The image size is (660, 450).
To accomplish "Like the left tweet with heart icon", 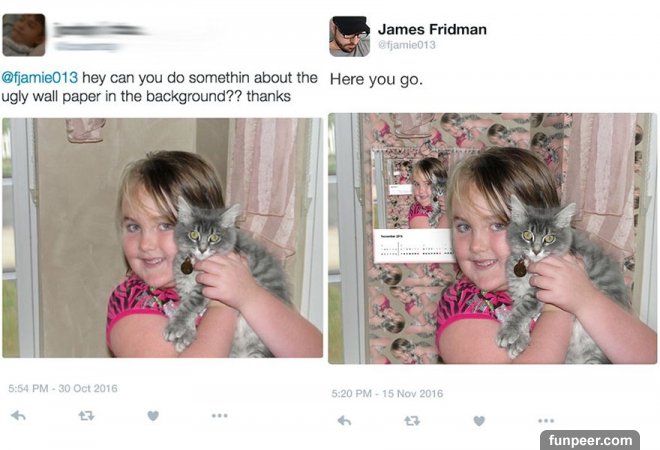I will 153,415.
